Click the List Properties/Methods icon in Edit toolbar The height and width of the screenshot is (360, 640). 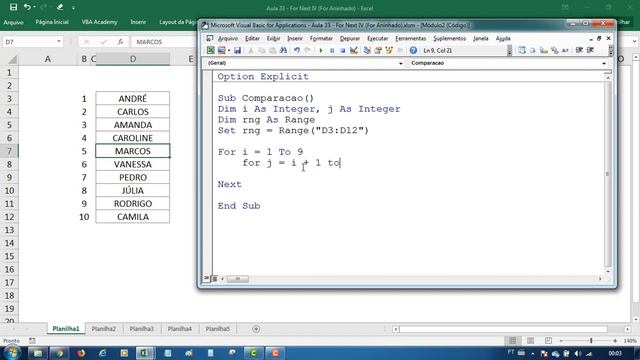click(522, 50)
